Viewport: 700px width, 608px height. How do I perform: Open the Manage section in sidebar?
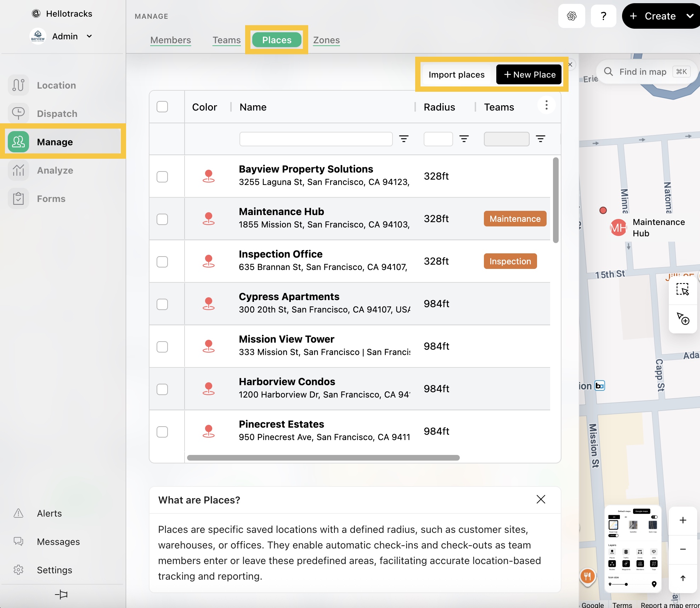[x=63, y=142]
